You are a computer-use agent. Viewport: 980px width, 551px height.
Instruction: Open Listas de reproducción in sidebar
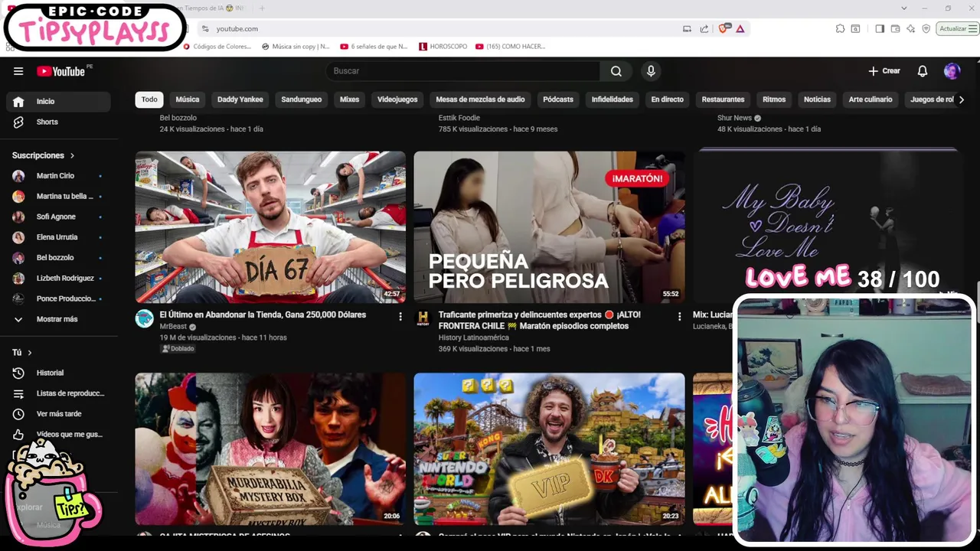click(x=58, y=393)
